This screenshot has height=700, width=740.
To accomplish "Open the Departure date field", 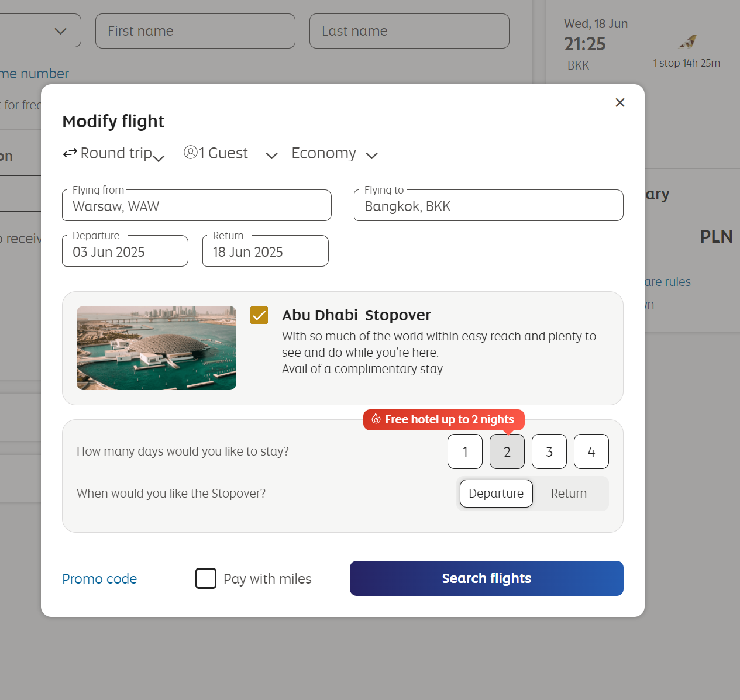I will coord(125,251).
